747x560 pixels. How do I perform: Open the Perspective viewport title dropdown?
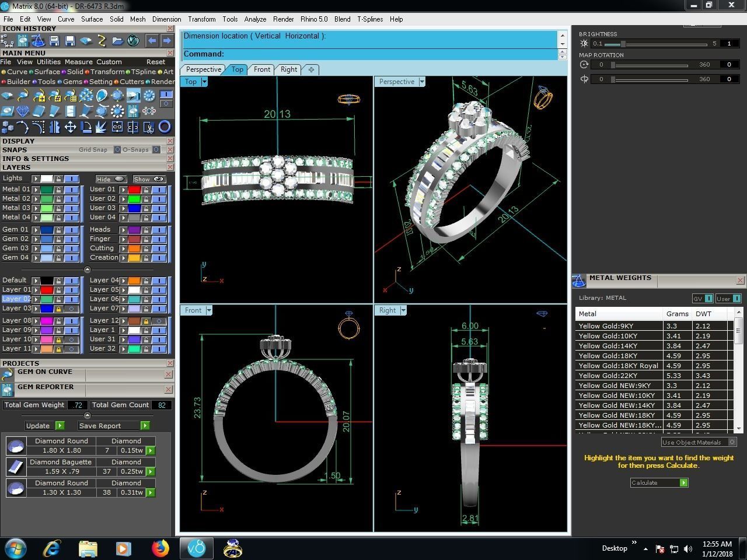coord(422,82)
